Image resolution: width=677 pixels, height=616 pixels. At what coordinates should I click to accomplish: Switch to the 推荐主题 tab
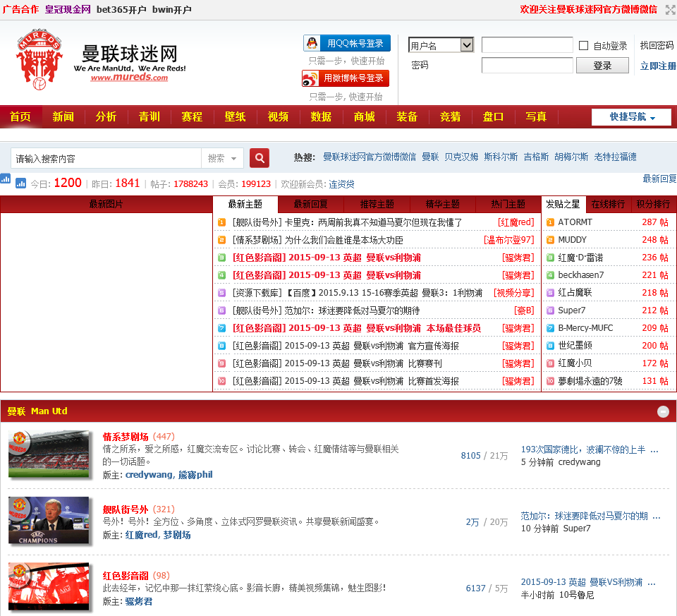[x=377, y=205]
